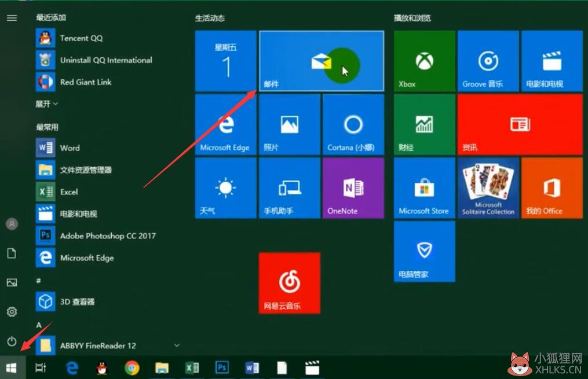The width and height of the screenshot is (588, 379).
Task: Open the clapperboard icon on taskbar
Action: pyautogui.click(x=312, y=368)
